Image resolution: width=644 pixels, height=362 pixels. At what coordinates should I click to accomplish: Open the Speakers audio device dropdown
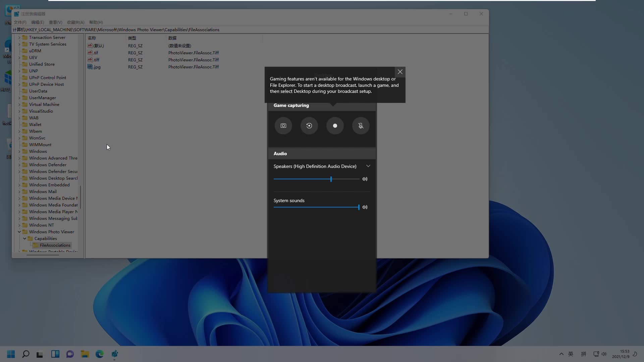(368, 166)
